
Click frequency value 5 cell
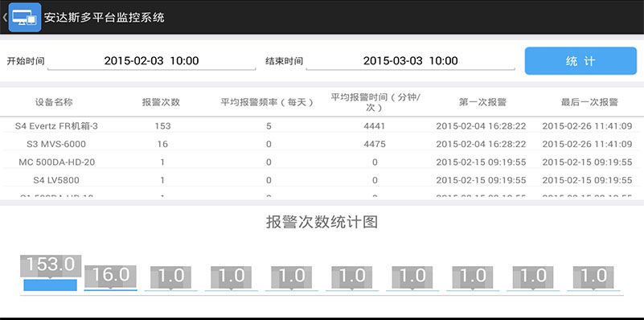pyautogui.click(x=269, y=126)
